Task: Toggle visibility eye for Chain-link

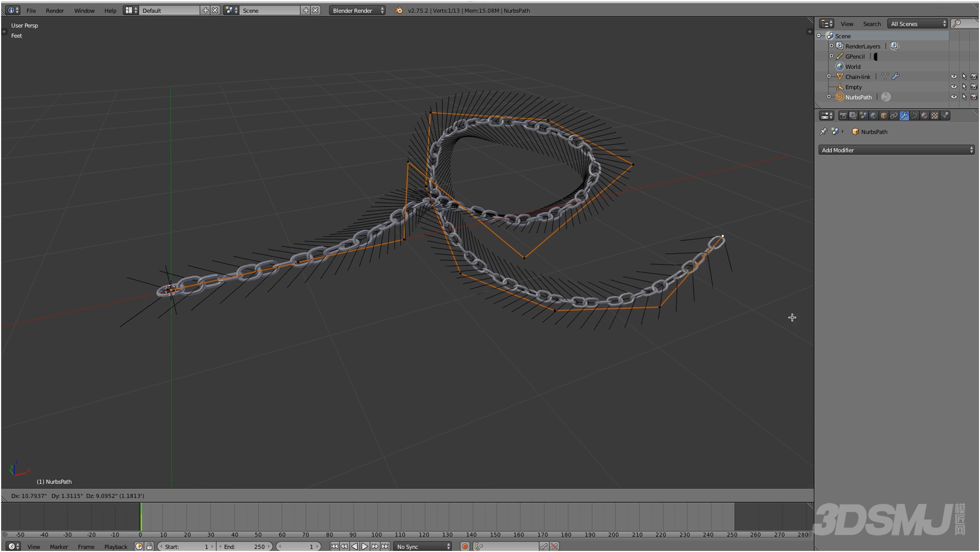Action: [954, 76]
